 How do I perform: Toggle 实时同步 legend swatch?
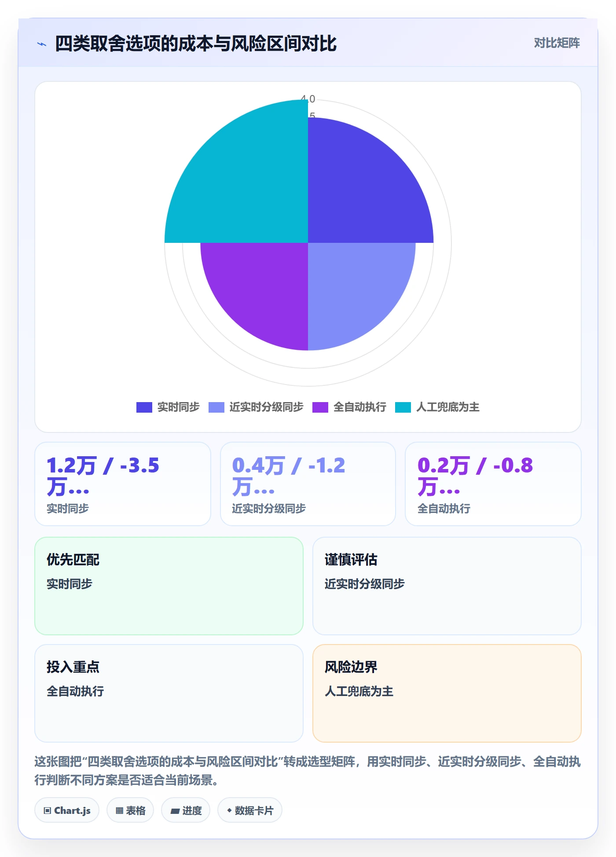click(x=144, y=407)
